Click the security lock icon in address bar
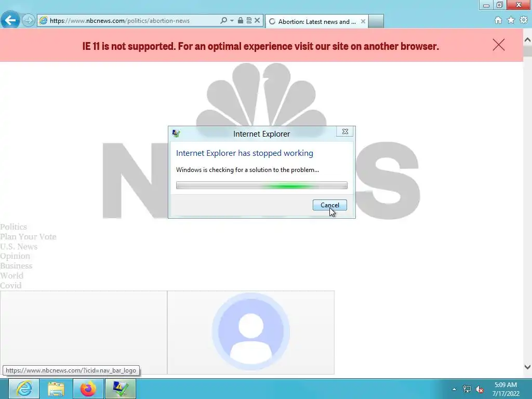 pyautogui.click(x=240, y=20)
